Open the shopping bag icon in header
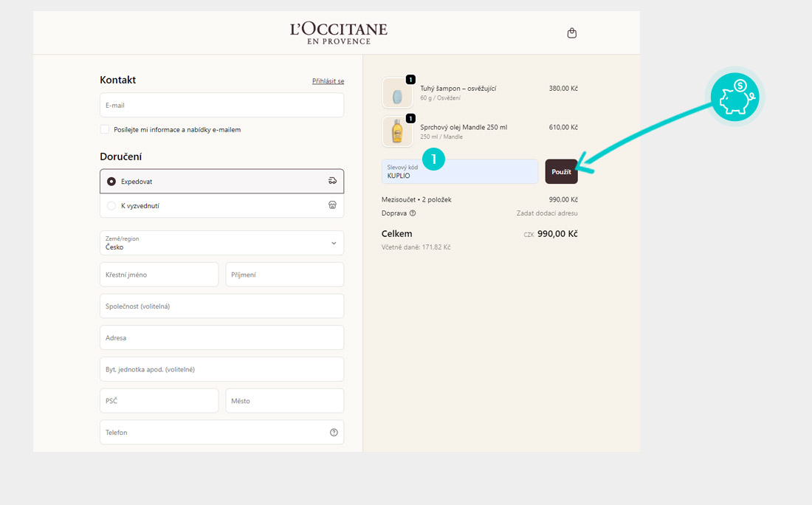Viewport: 812px width, 505px height. [571, 33]
